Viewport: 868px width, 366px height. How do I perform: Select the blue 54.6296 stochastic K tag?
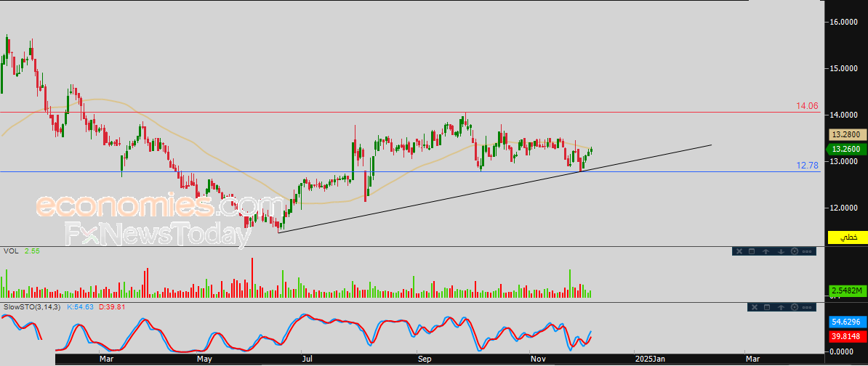847,322
